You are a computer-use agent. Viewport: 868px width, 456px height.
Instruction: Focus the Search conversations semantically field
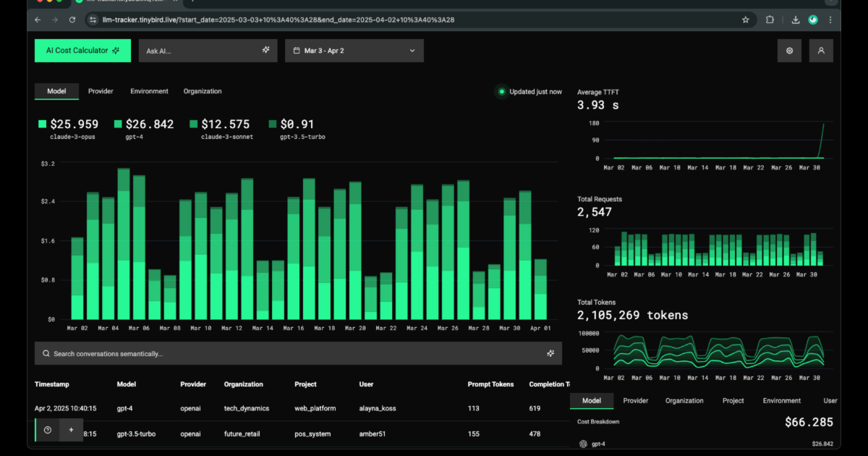point(289,353)
